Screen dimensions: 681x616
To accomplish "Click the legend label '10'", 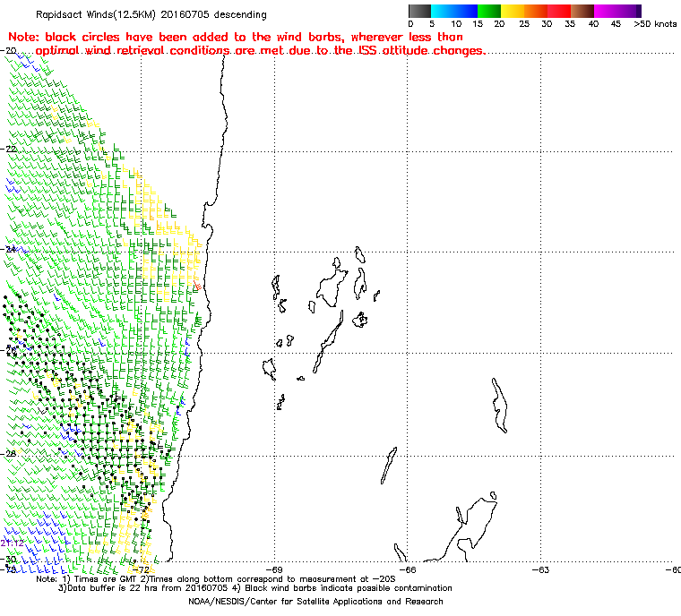I will (455, 24).
